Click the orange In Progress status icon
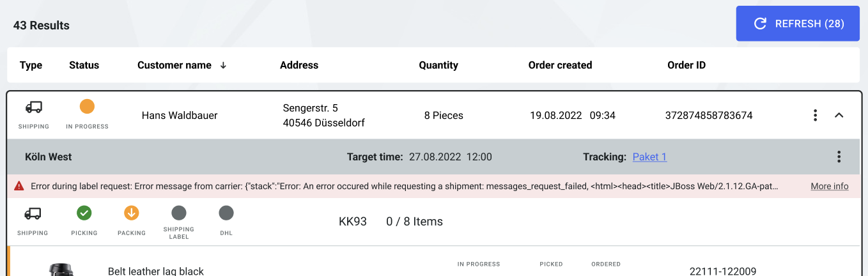Viewport: 868px width, 276px height. pos(87,107)
